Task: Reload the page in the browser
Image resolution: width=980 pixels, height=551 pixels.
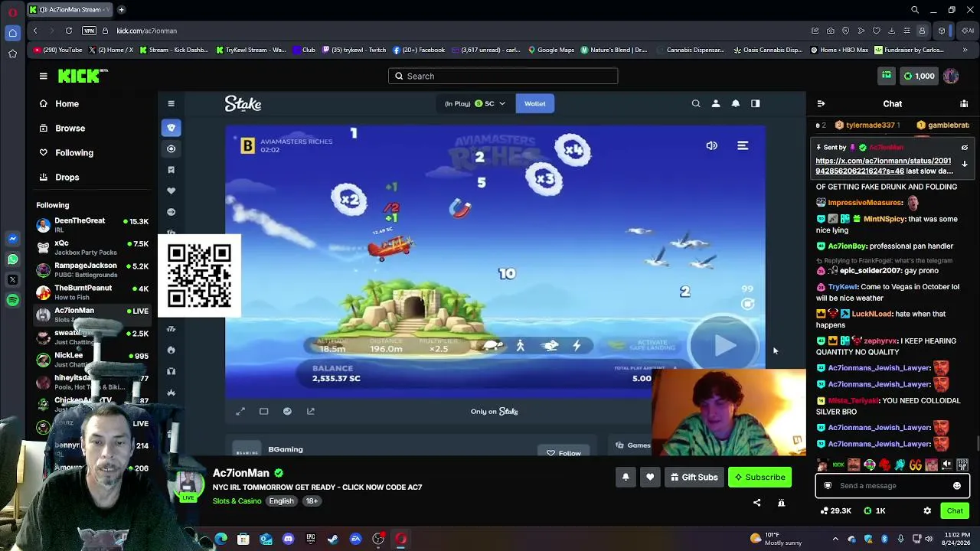Action: point(69,31)
